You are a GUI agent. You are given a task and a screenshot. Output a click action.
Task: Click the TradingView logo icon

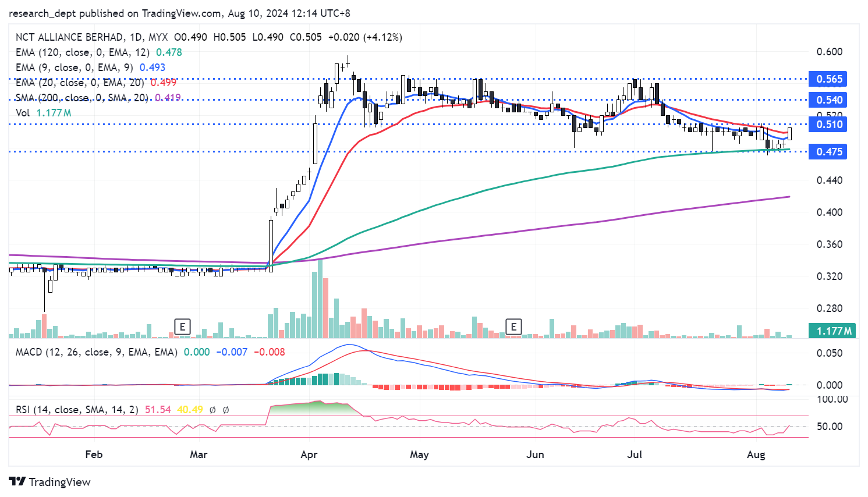point(17,482)
